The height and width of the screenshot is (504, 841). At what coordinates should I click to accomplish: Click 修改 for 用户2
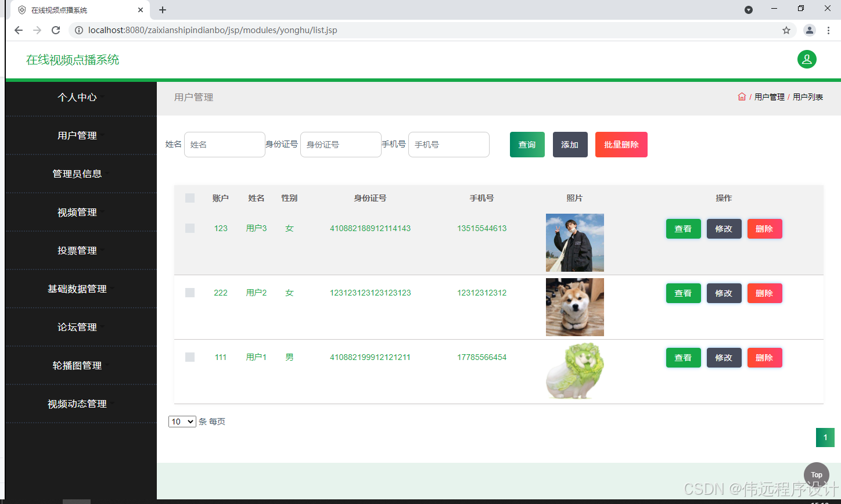tap(724, 293)
